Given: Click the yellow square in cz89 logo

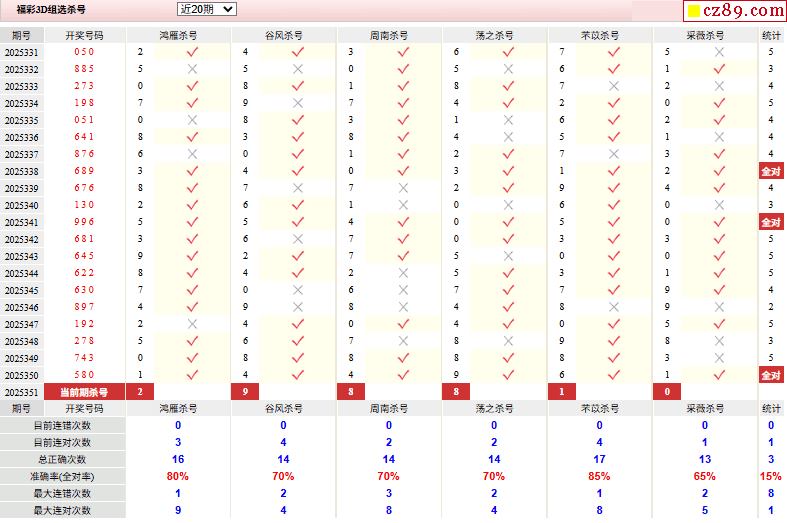Looking at the screenshot, I should (x=690, y=12).
